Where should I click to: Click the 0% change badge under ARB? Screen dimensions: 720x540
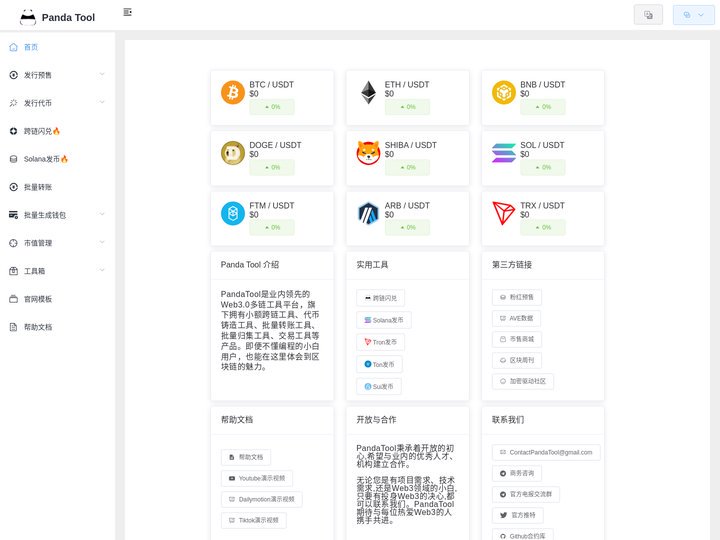[x=407, y=228]
